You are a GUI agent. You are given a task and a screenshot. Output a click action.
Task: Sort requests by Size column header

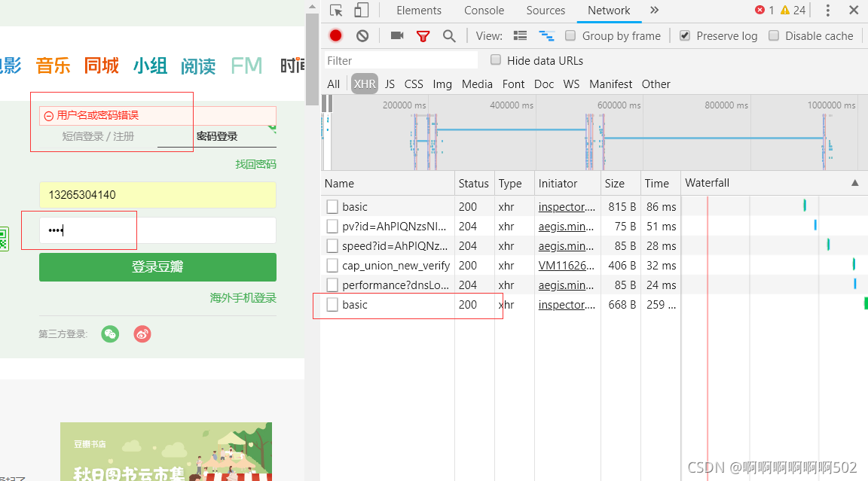click(619, 184)
